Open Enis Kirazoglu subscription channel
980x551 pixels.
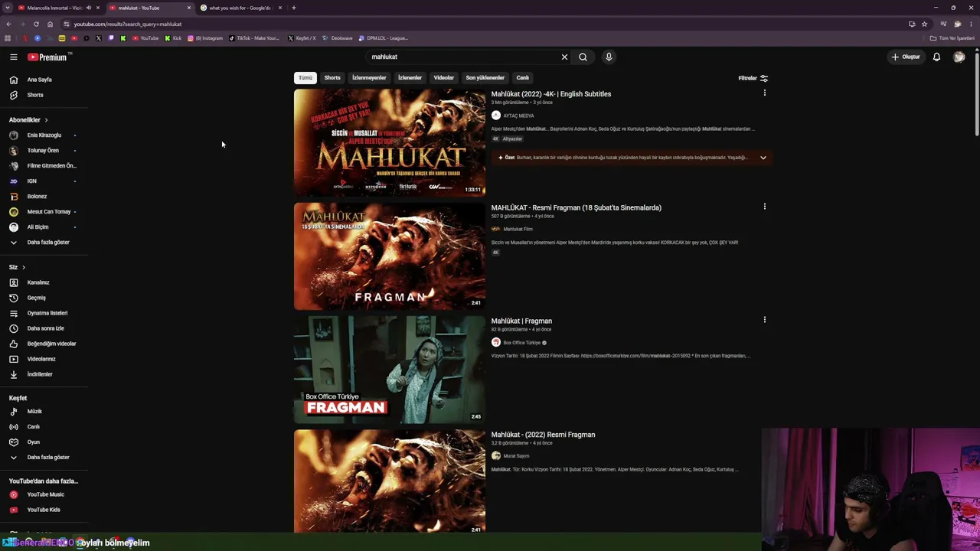[x=44, y=135]
